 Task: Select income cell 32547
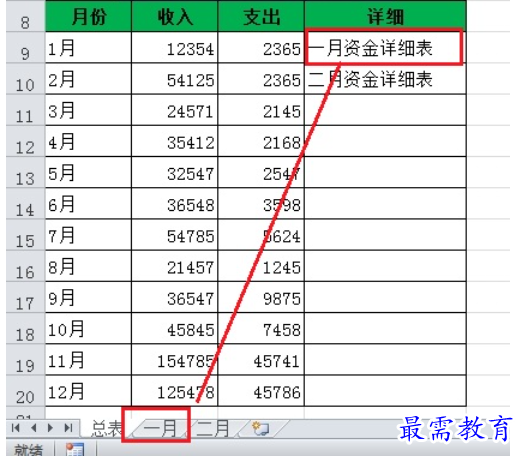[175, 172]
